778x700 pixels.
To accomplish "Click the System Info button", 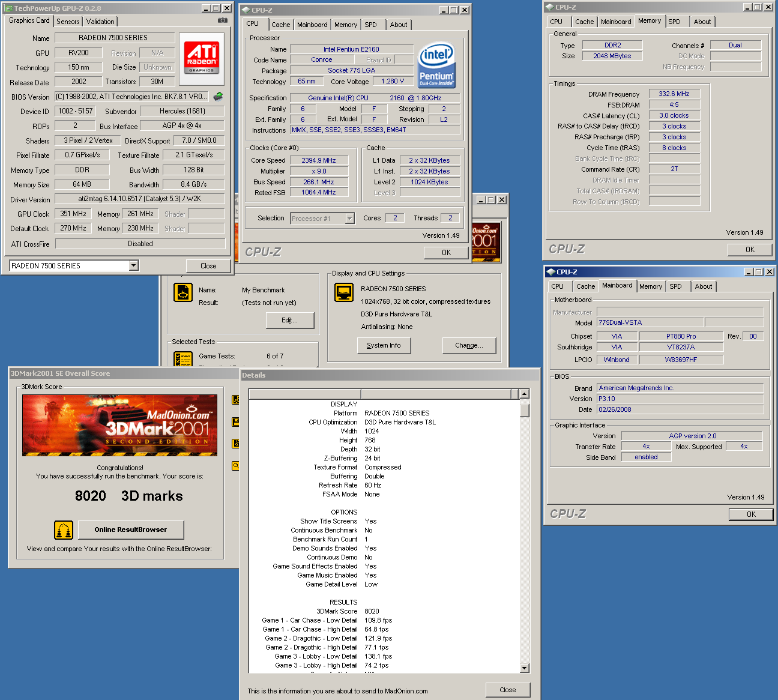I will coord(384,345).
